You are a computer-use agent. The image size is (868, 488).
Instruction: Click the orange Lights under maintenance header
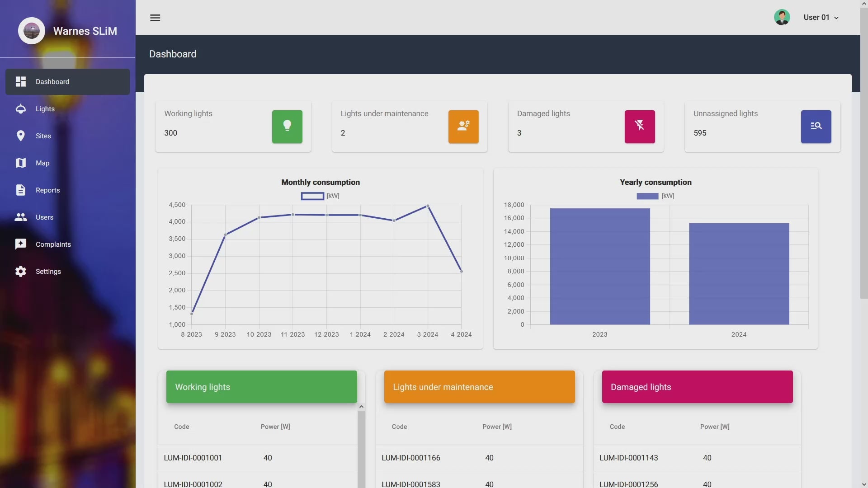[480, 387]
